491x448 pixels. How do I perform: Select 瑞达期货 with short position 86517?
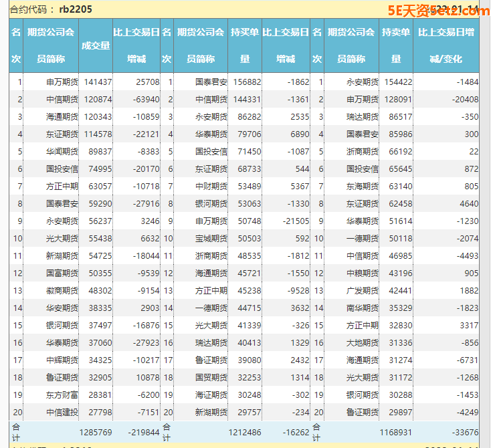(362, 117)
